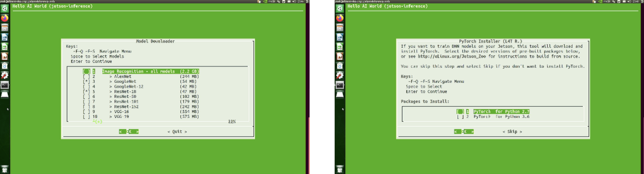Launch LibreOffice Calc in the PyTorch Installer screen's dock
Image resolution: width=644 pixels, height=174 pixels.
tap(340, 47)
